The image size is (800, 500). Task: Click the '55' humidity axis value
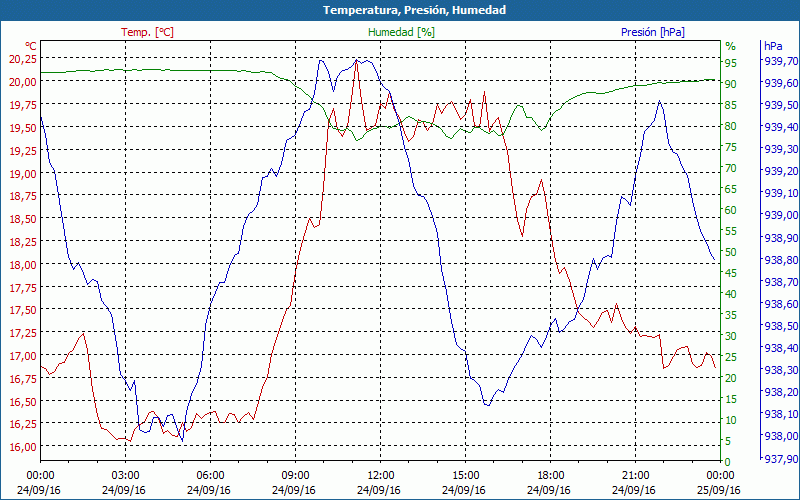point(731,231)
